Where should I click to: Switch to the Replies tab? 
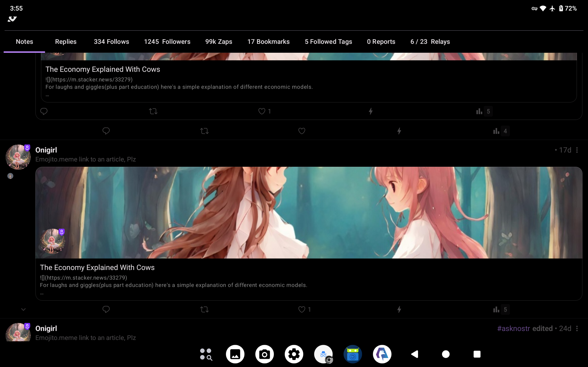pos(66,42)
